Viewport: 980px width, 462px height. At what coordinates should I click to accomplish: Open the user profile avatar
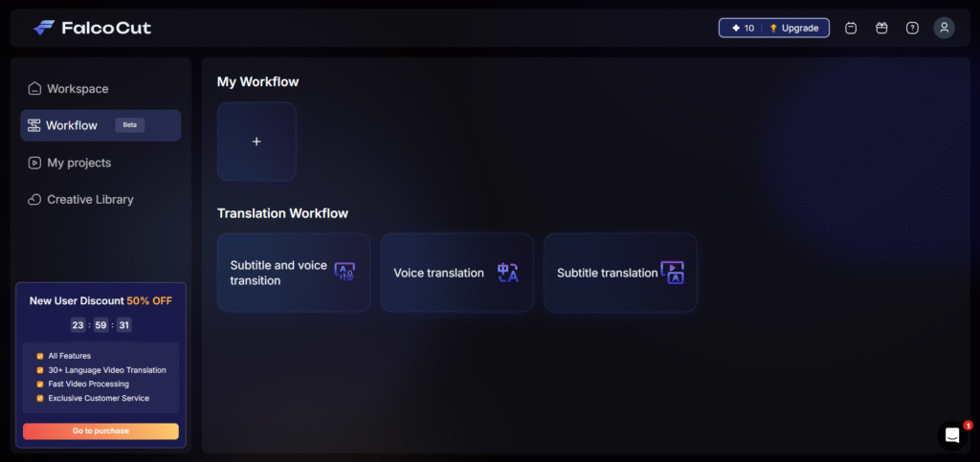coord(944,28)
